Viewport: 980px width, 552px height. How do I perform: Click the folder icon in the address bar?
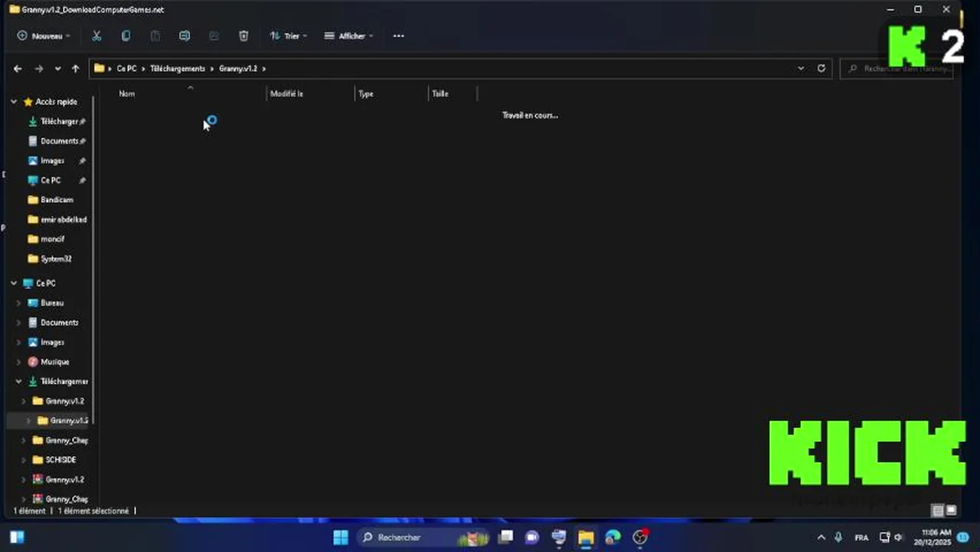[99, 68]
